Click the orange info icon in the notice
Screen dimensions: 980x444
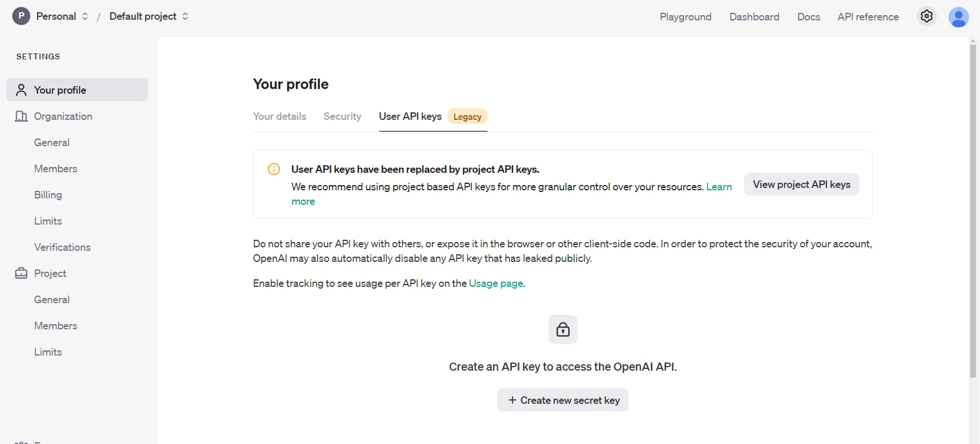(274, 169)
